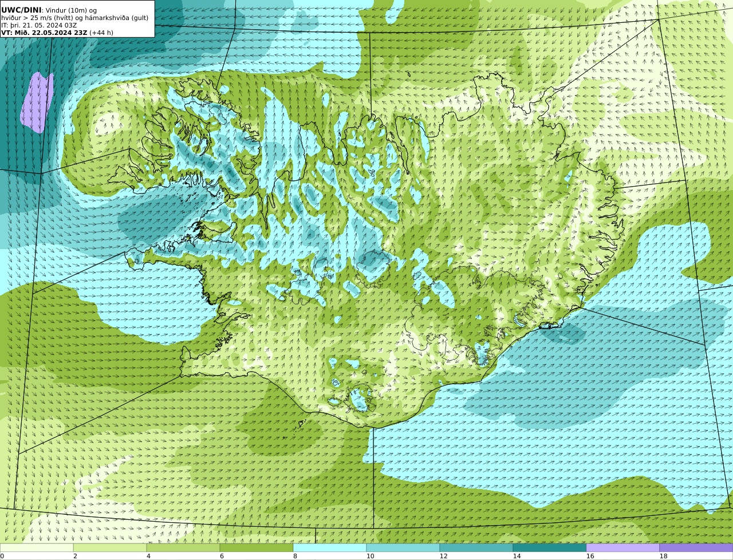Click the '(+44 h)' forecast offset text

click(x=101, y=33)
